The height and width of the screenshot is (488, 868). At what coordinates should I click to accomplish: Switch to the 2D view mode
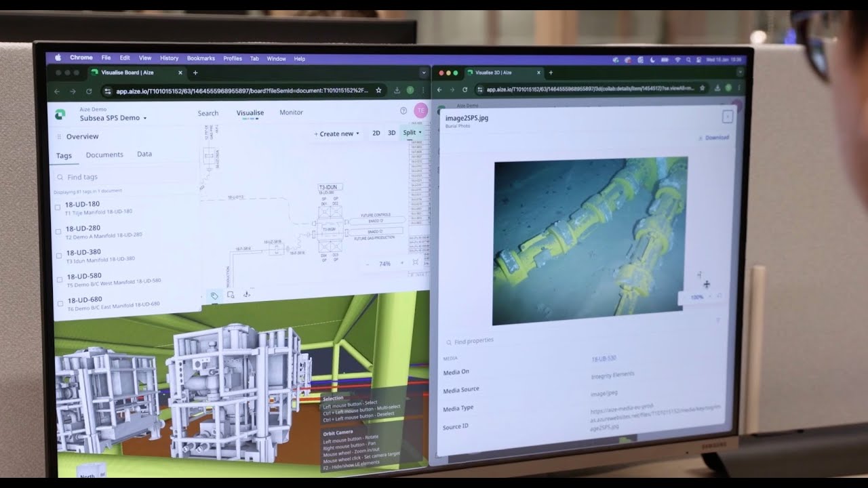376,133
